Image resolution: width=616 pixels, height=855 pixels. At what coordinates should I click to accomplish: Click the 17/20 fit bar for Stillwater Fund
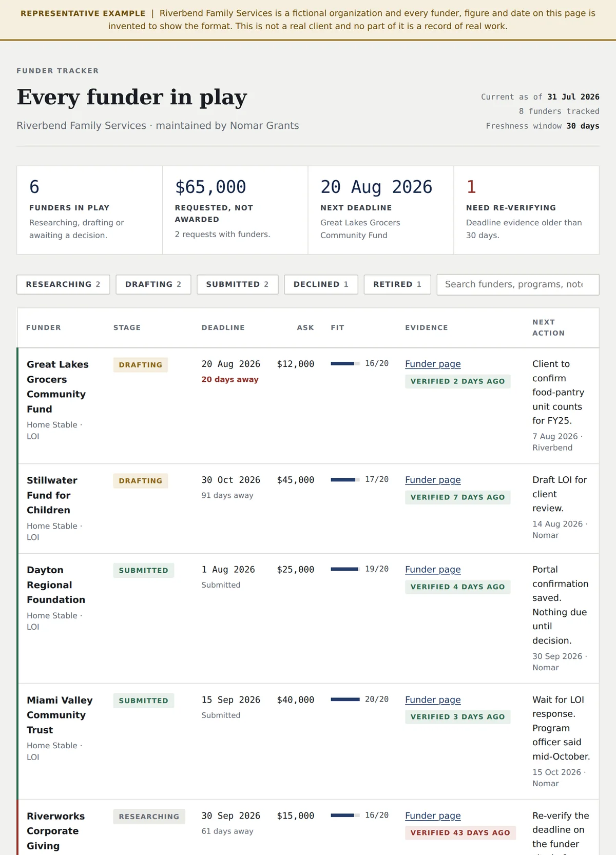pos(345,480)
